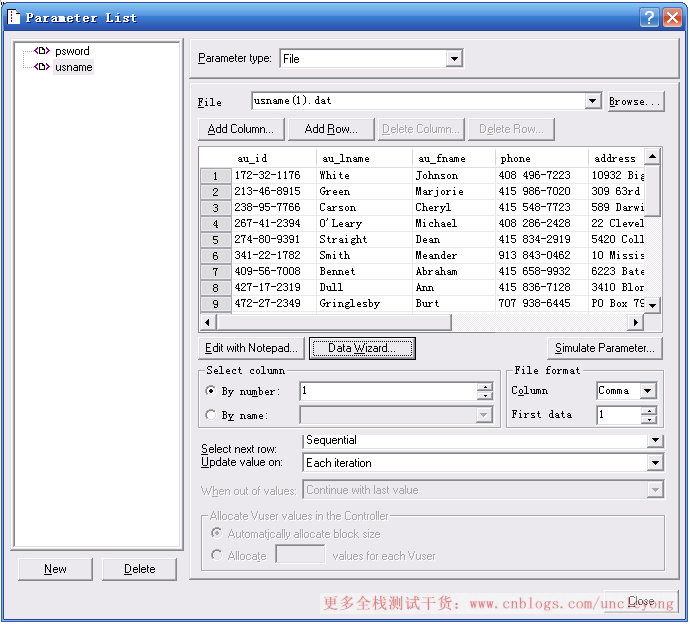Open the Parameter type dropdown
The width and height of the screenshot is (690, 626).
454,59
